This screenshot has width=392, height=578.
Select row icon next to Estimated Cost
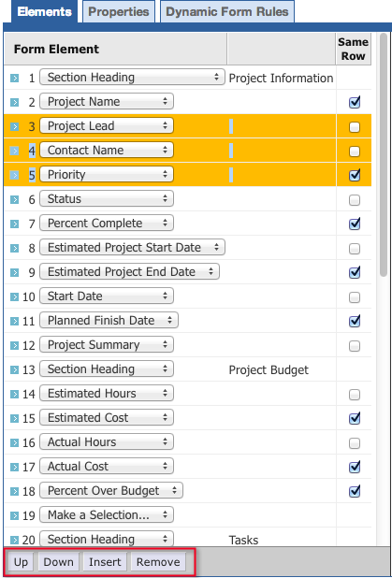[x=14, y=419]
